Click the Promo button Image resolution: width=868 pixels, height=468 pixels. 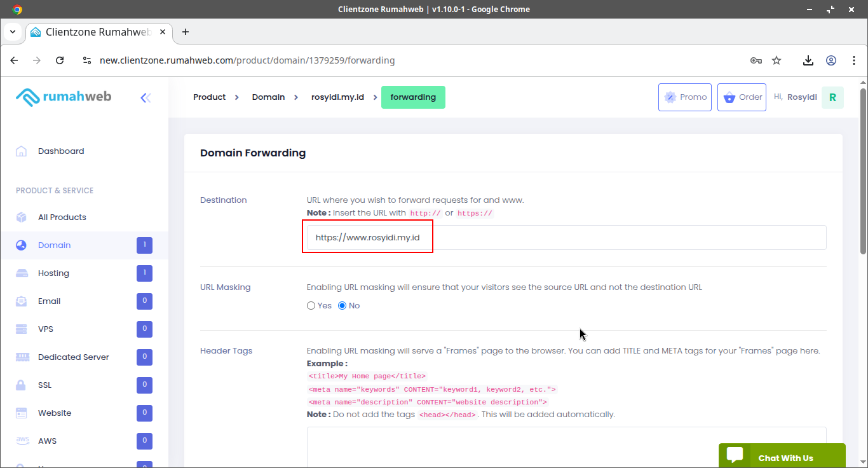click(x=684, y=97)
